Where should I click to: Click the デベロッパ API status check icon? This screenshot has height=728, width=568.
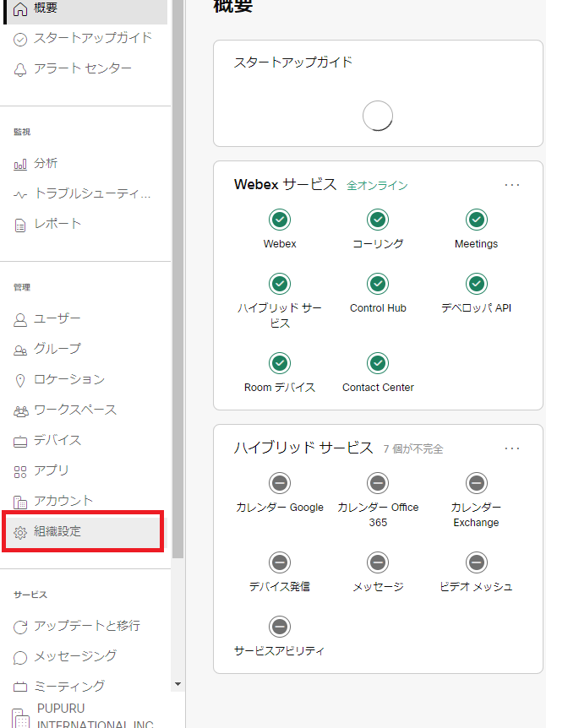[x=477, y=284]
